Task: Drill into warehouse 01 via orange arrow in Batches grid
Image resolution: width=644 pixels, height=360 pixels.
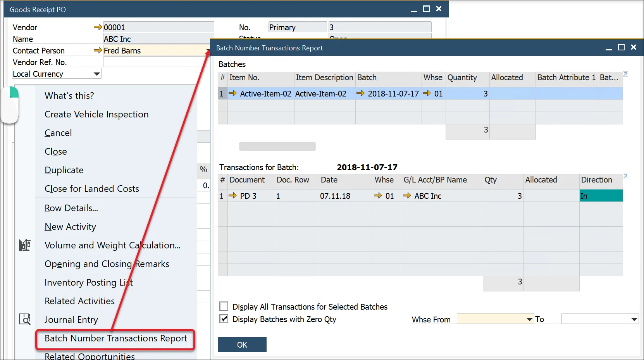Action: (427, 93)
